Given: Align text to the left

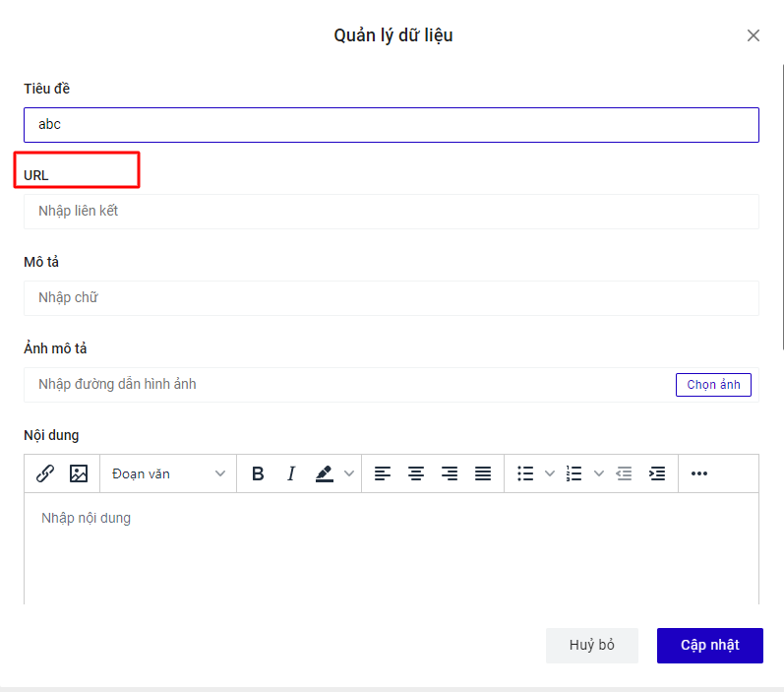Looking at the screenshot, I should pos(383,473).
